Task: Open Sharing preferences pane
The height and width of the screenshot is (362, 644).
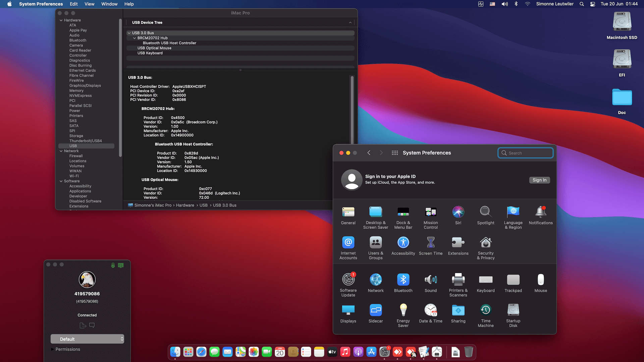Action: (458, 313)
